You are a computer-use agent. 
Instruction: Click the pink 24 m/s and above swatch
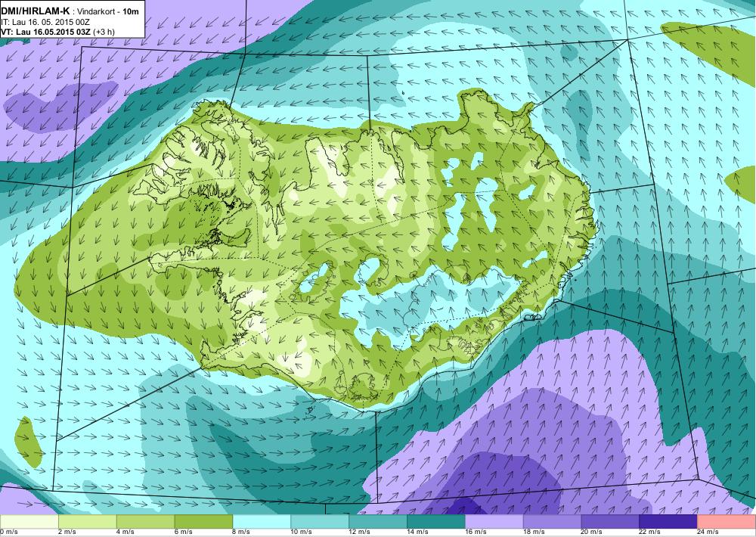click(727, 522)
